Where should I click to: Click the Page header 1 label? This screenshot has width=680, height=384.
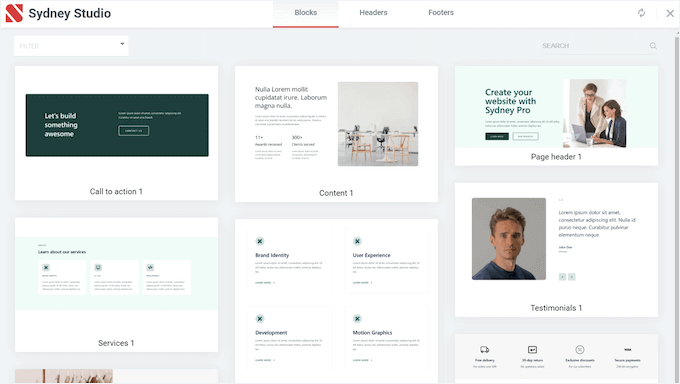coord(556,157)
